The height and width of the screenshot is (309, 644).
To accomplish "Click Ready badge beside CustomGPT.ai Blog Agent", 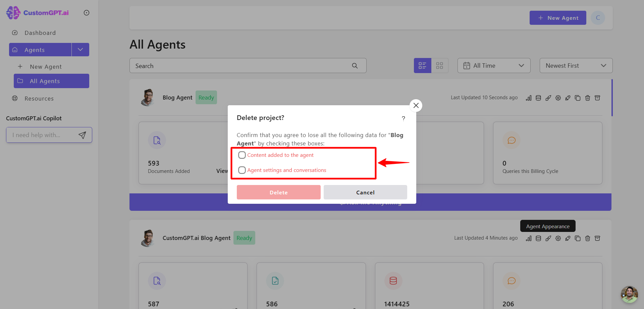I will [244, 238].
